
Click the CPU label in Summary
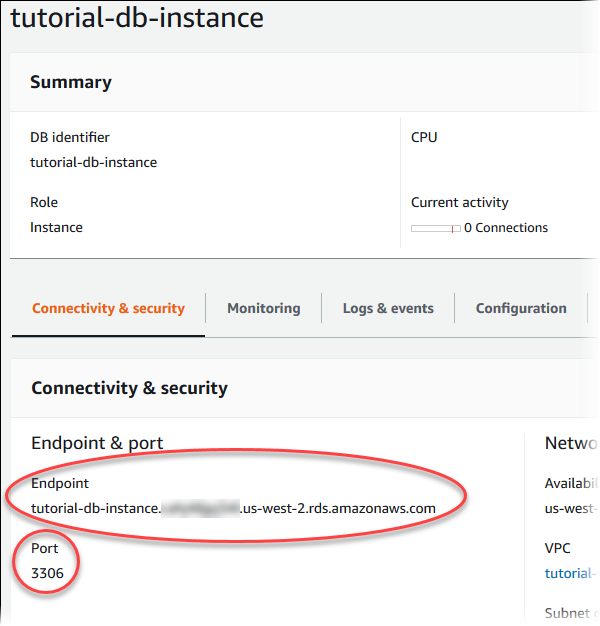[x=424, y=137]
